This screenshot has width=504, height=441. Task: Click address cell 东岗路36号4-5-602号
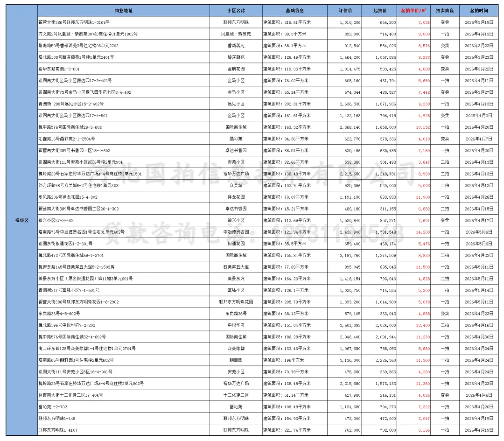coord(124,314)
